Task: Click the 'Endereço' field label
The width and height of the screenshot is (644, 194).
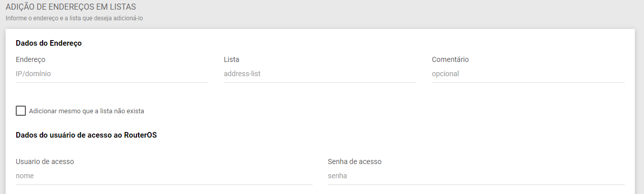Action: 30,59
